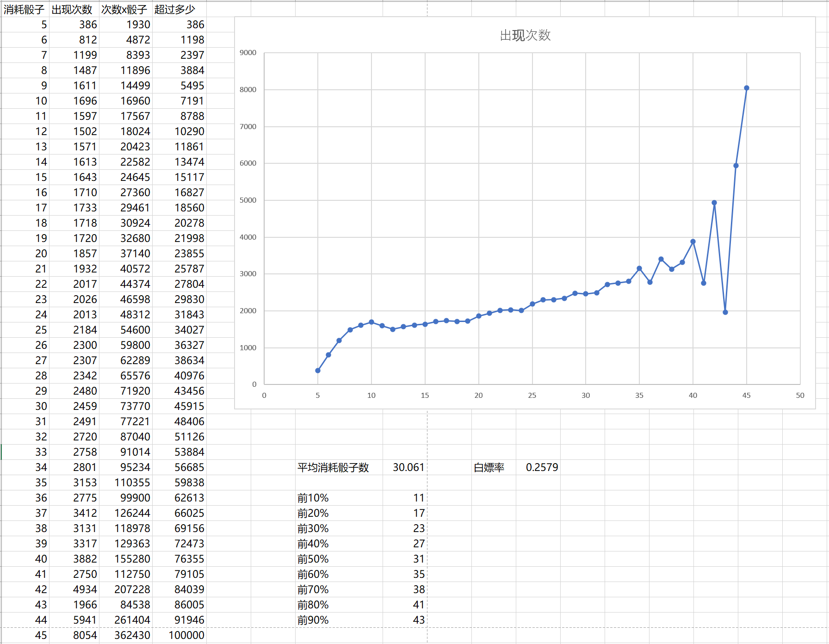829x644 pixels.
Task: Select the label cell 前90%
Action: (x=339, y=620)
